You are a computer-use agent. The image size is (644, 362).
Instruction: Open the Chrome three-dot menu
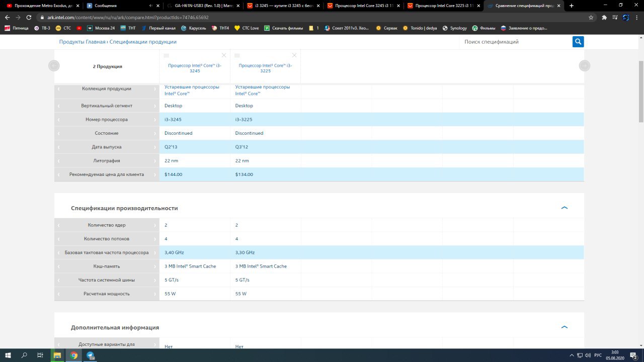coord(636,17)
